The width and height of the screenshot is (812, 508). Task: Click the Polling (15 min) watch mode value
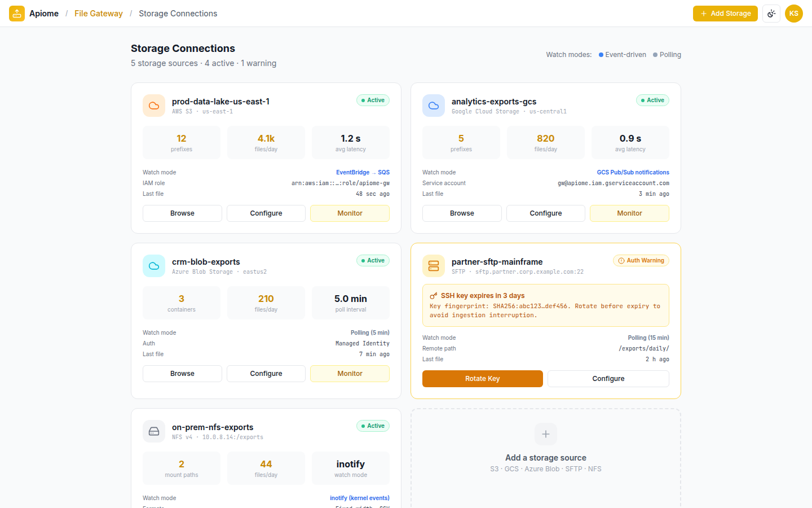(648, 338)
